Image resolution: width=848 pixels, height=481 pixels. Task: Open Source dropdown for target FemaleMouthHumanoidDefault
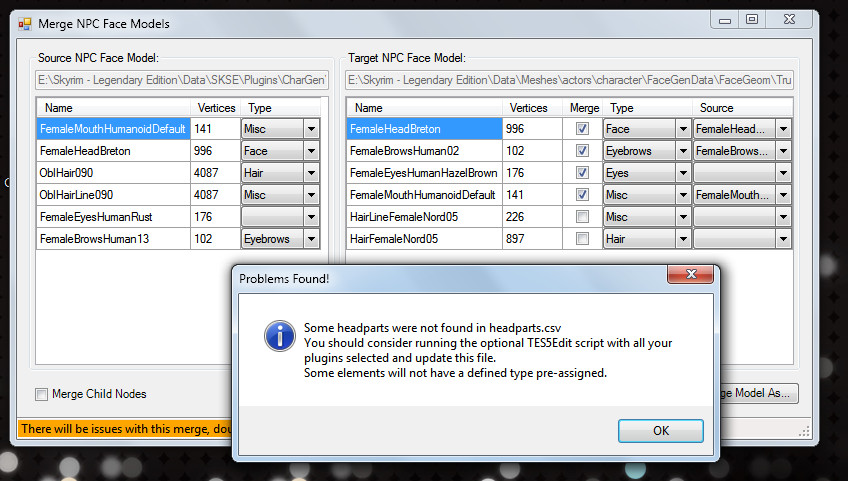[783, 194]
